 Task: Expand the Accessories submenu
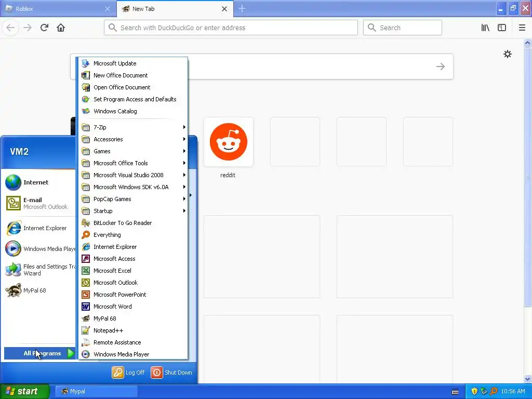tap(133, 139)
